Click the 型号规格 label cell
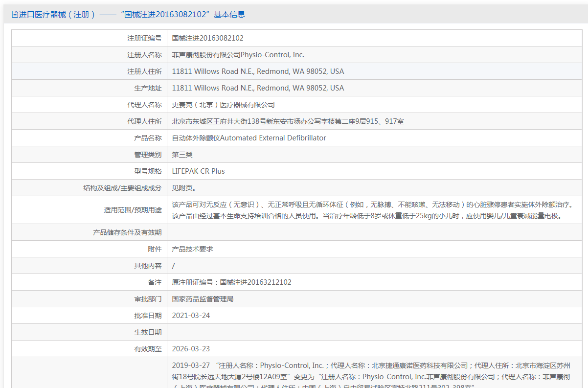 pyautogui.click(x=90, y=171)
